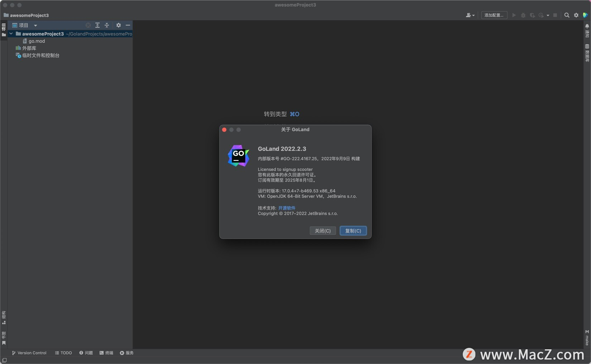591x364 pixels.
Task: Click tool window toggle icon in status bar
Action: 4,360
